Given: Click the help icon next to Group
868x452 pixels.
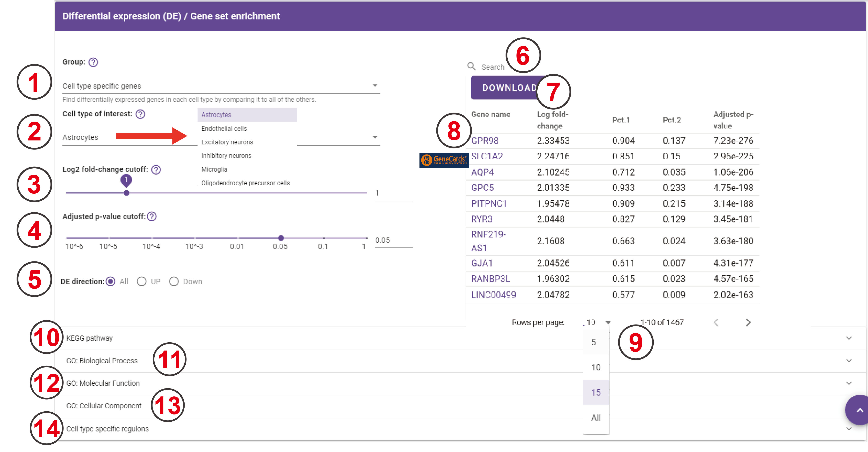Looking at the screenshot, I should pyautogui.click(x=93, y=62).
